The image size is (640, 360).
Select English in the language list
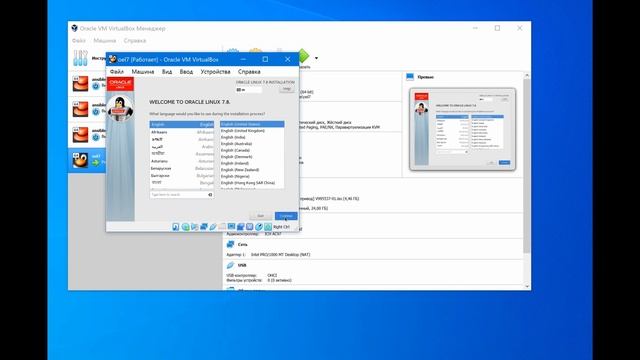182,124
